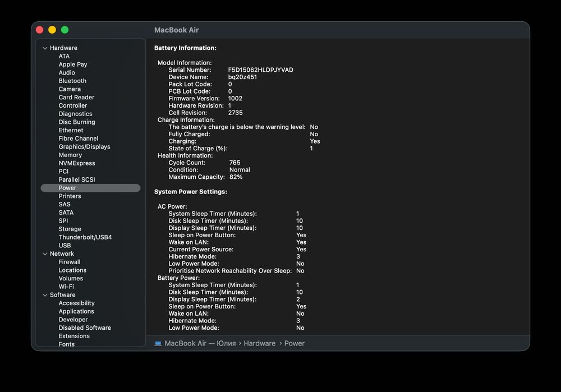Select Extensions under Software
Screen dimensions: 561x392
pyautogui.click(x=75, y=336)
